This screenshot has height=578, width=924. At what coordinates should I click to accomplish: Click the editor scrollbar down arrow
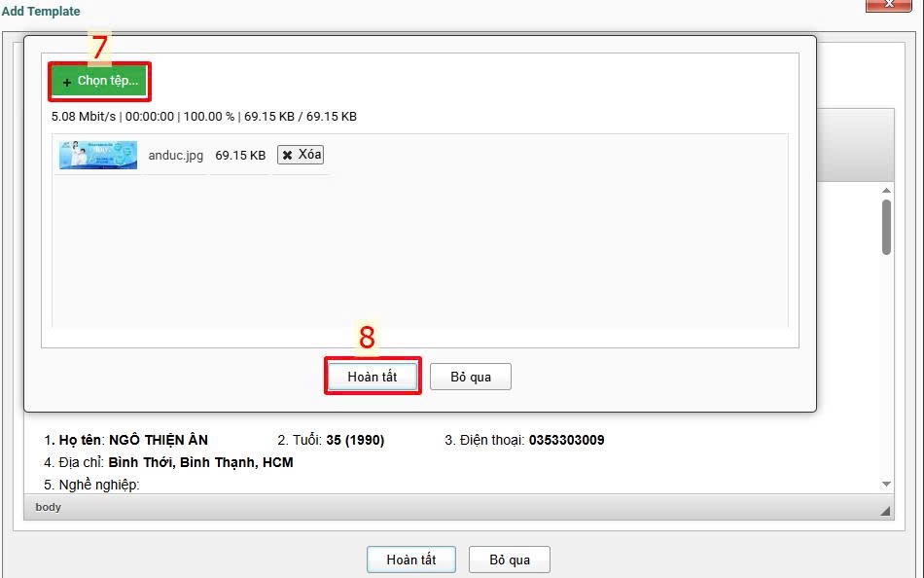[886, 484]
